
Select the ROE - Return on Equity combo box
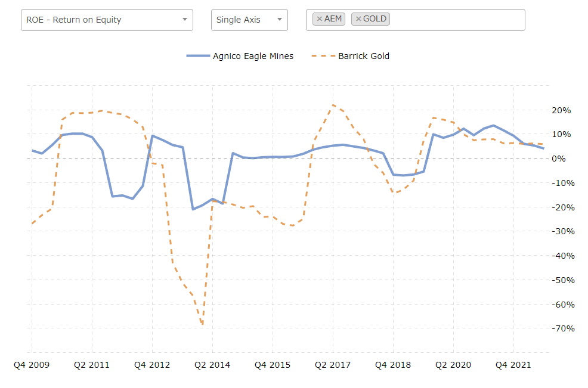pos(107,20)
